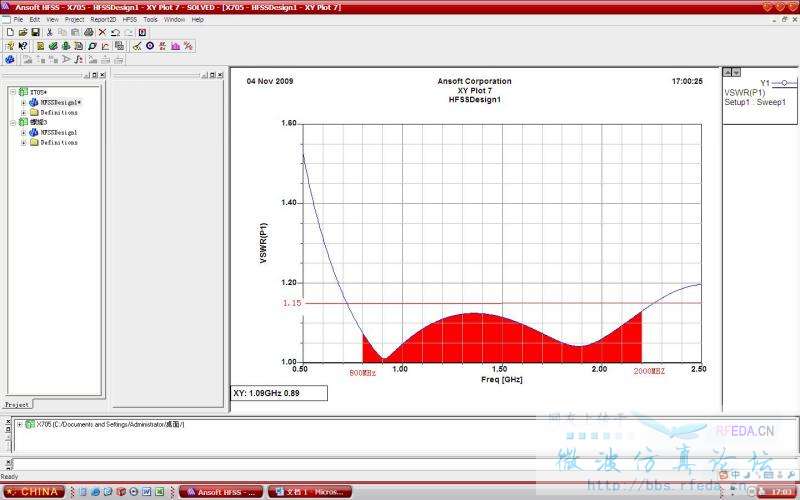The width and height of the screenshot is (800, 500).
Task: Open the Help menu
Action: pyautogui.click(x=197, y=19)
